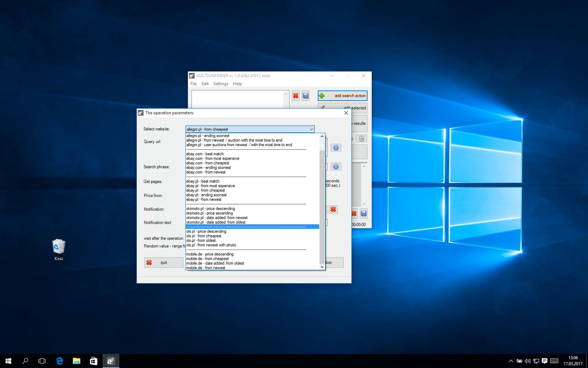Screen dimensions: 588x368
Task: Click the dropdown list scroll up arrow
Action: [x=322, y=136]
